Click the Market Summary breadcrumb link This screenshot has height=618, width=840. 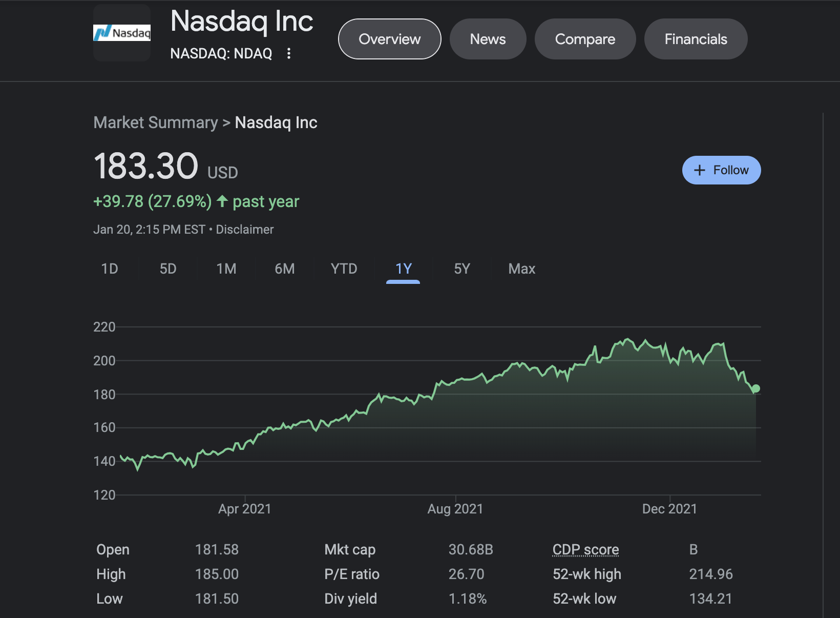[156, 122]
